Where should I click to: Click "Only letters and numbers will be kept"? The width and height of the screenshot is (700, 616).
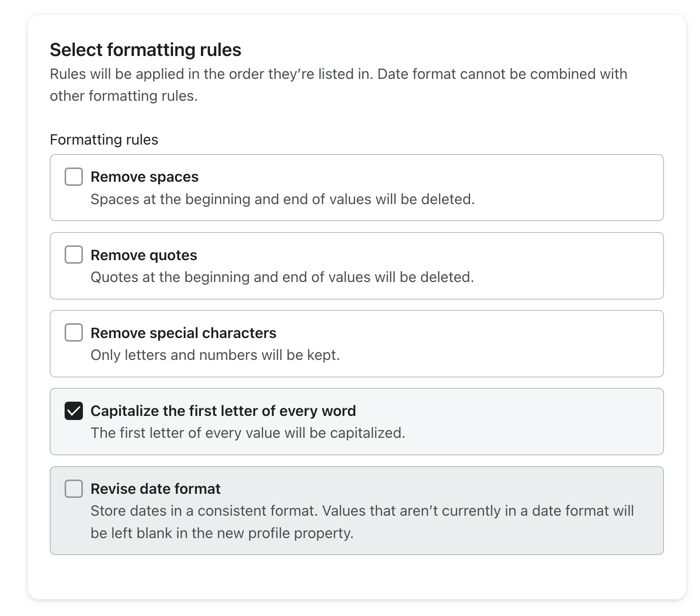pyautogui.click(x=215, y=355)
